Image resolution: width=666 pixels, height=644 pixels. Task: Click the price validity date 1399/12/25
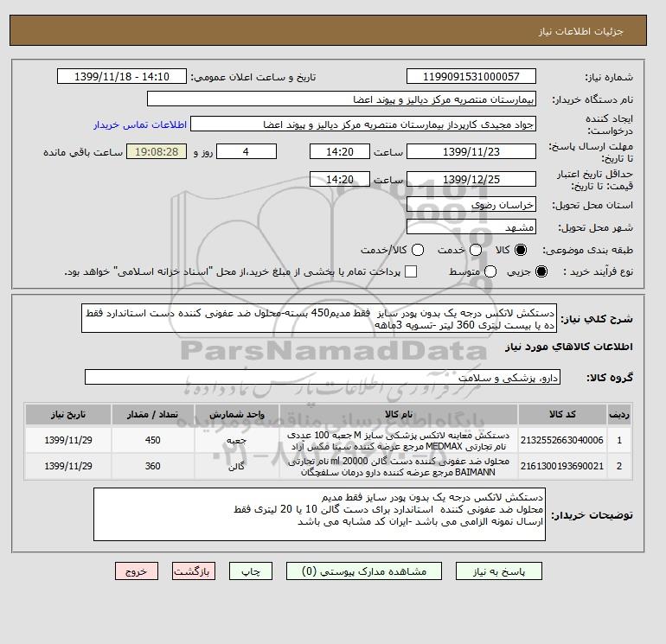click(471, 179)
